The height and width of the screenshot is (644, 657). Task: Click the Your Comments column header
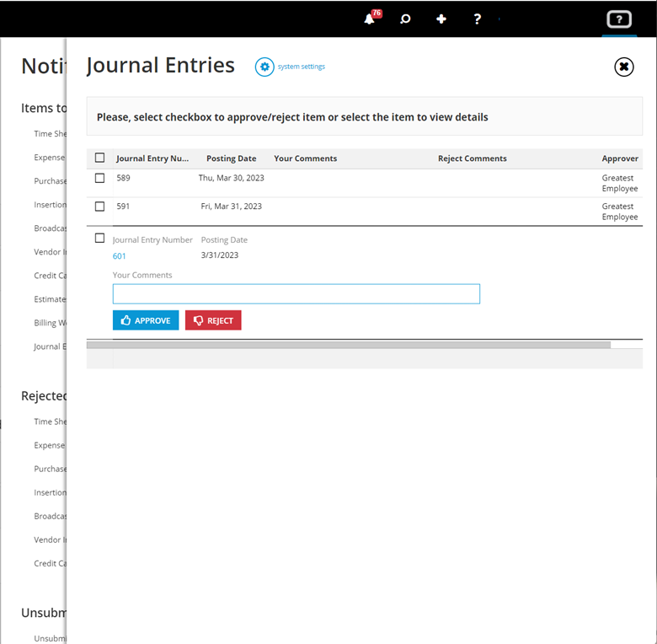click(x=306, y=158)
